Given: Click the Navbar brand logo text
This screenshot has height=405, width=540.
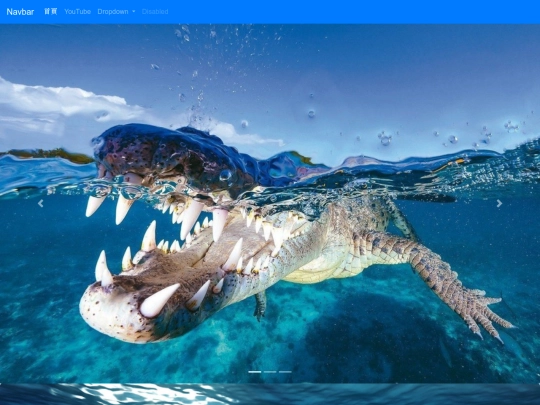Looking at the screenshot, I should click(x=20, y=12).
